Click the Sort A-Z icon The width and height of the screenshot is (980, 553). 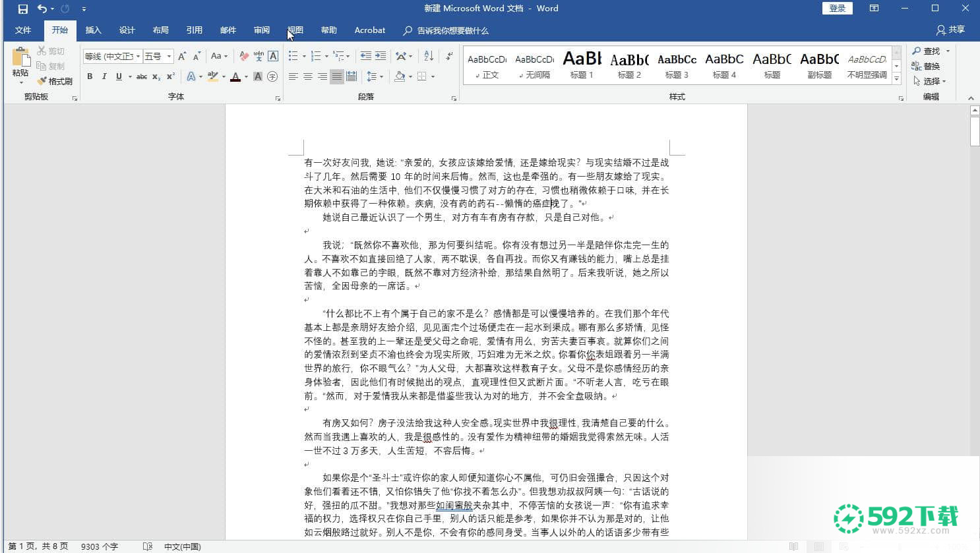[x=429, y=56]
